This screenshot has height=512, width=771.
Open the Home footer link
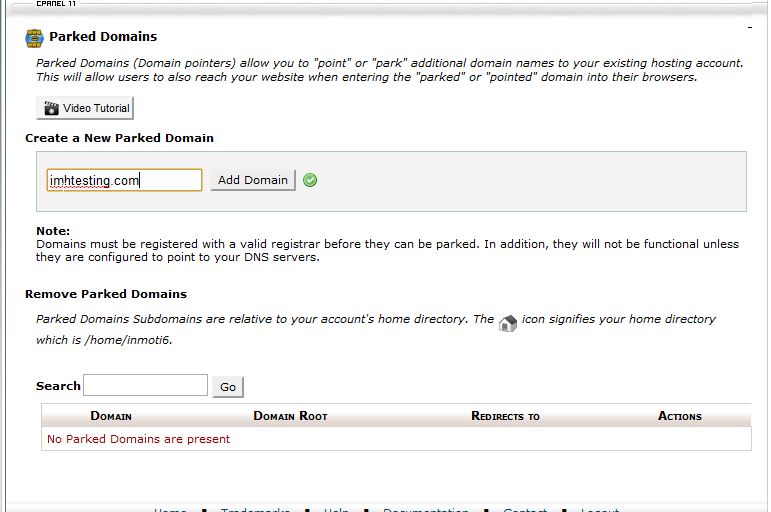pos(170,509)
